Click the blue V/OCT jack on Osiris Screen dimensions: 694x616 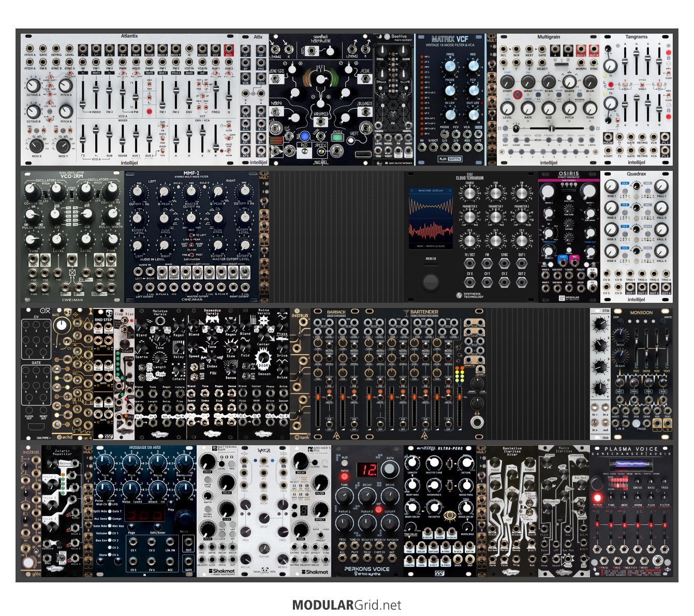coord(563,262)
